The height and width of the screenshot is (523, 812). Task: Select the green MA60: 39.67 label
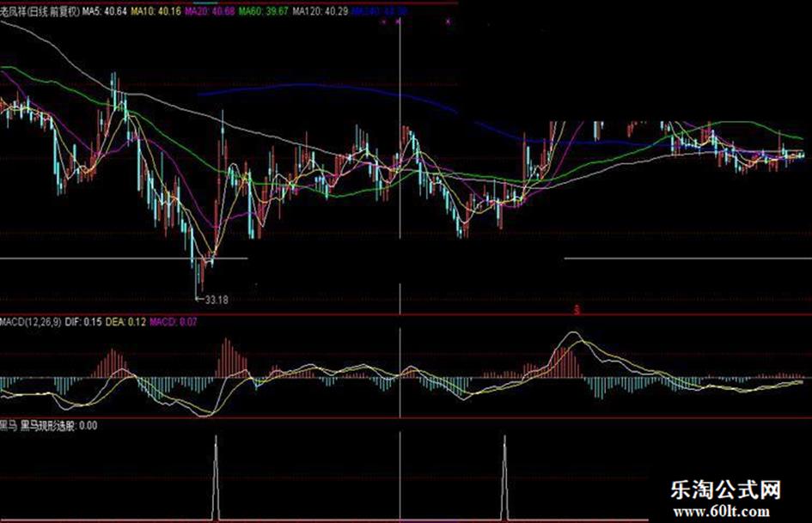pyautogui.click(x=263, y=11)
